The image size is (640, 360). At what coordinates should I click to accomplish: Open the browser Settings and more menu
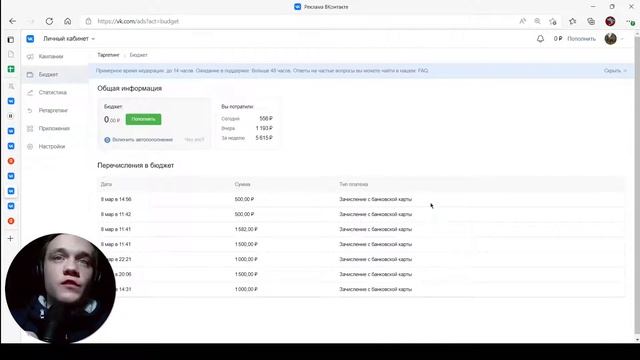630,21
